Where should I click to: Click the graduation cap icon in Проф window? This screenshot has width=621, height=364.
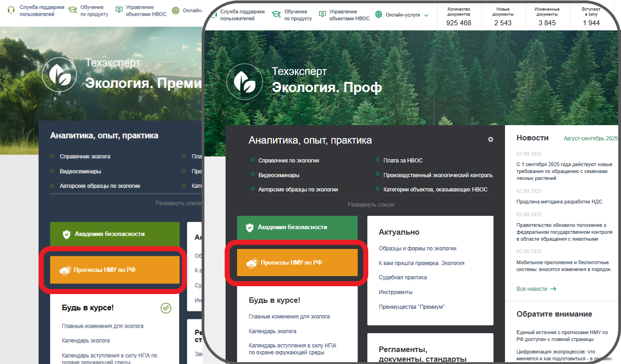[x=276, y=14]
